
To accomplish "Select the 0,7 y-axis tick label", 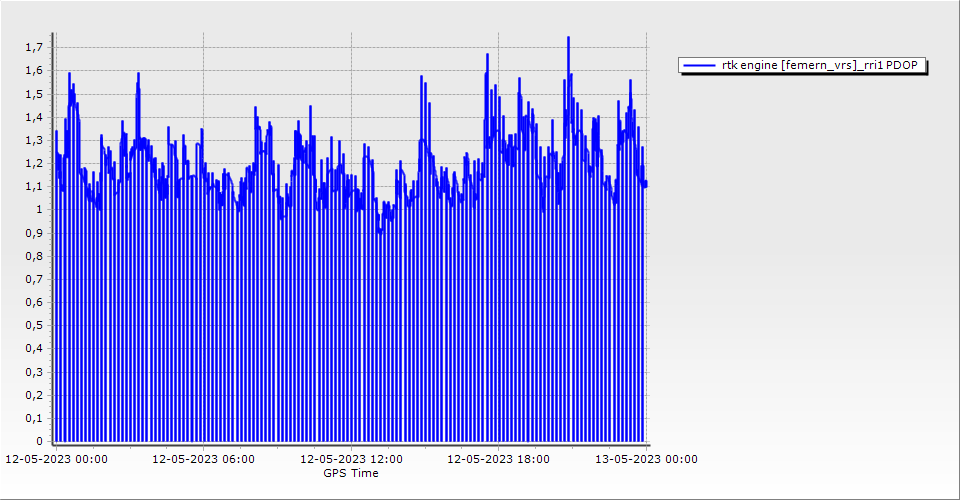I will tap(34, 279).
